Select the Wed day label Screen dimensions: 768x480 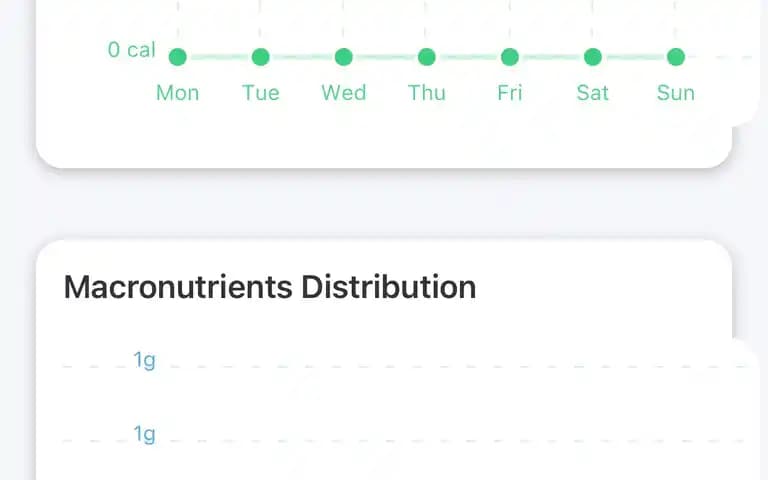[x=343, y=93]
